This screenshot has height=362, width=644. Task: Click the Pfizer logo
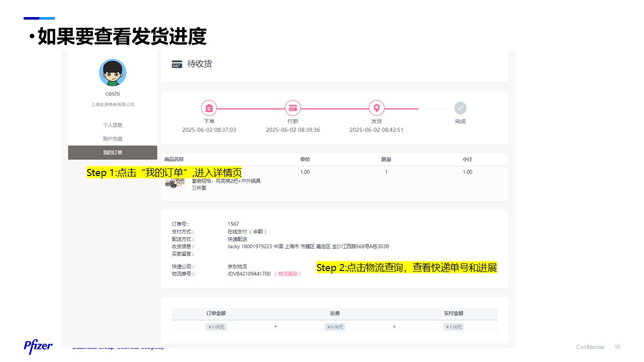click(x=38, y=346)
